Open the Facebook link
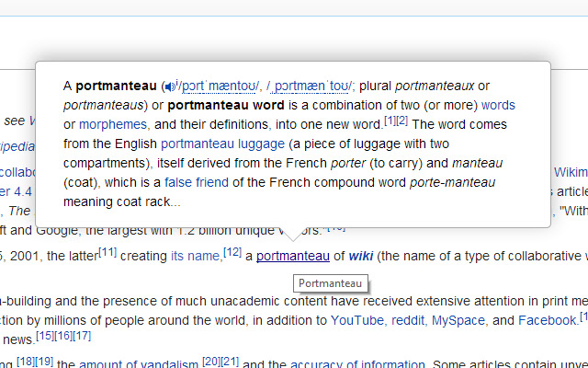Viewport: 588px width, 368px height. tap(547, 320)
